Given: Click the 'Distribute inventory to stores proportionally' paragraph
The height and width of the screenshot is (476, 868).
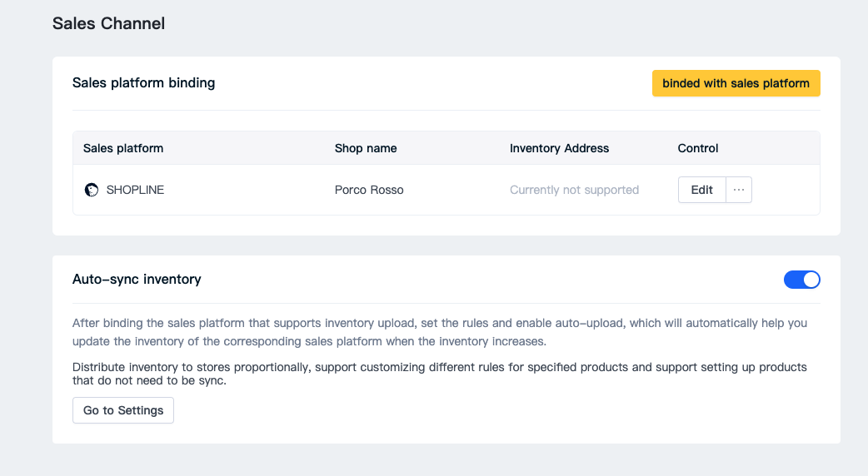Looking at the screenshot, I should (x=440, y=374).
